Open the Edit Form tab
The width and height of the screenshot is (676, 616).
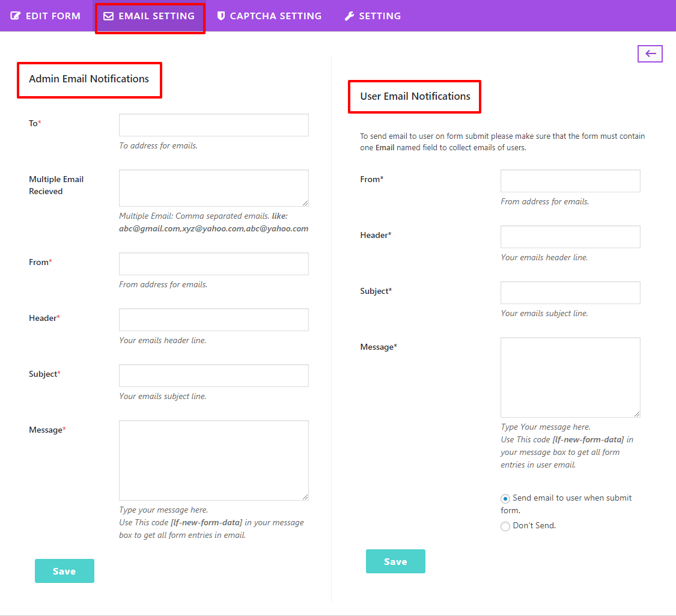(53, 16)
